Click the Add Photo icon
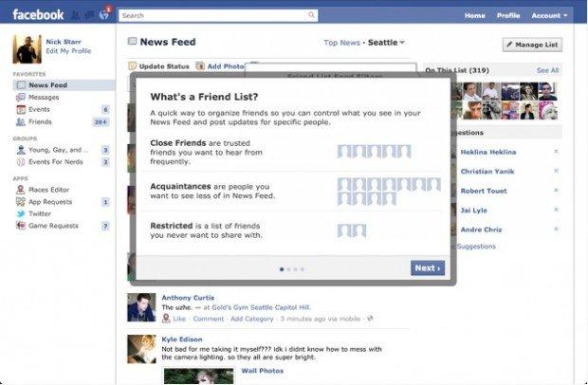The width and height of the screenshot is (588, 385). click(200, 66)
